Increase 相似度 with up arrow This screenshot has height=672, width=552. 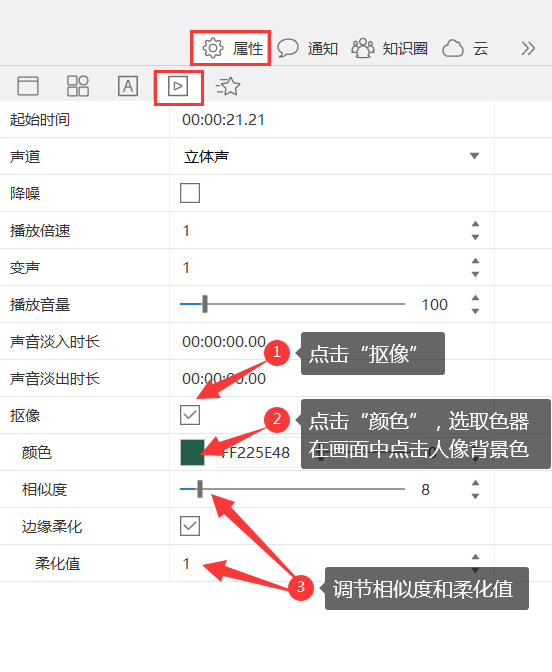(x=475, y=483)
